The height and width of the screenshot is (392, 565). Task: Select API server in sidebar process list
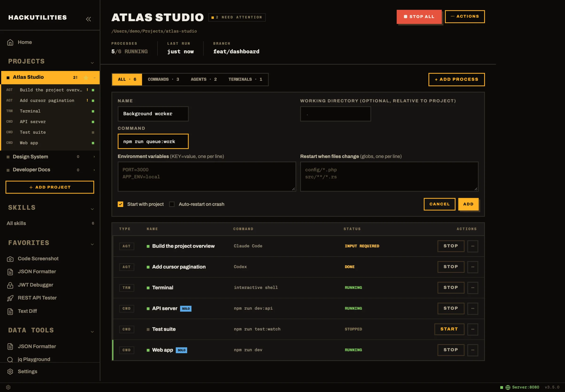click(50, 122)
